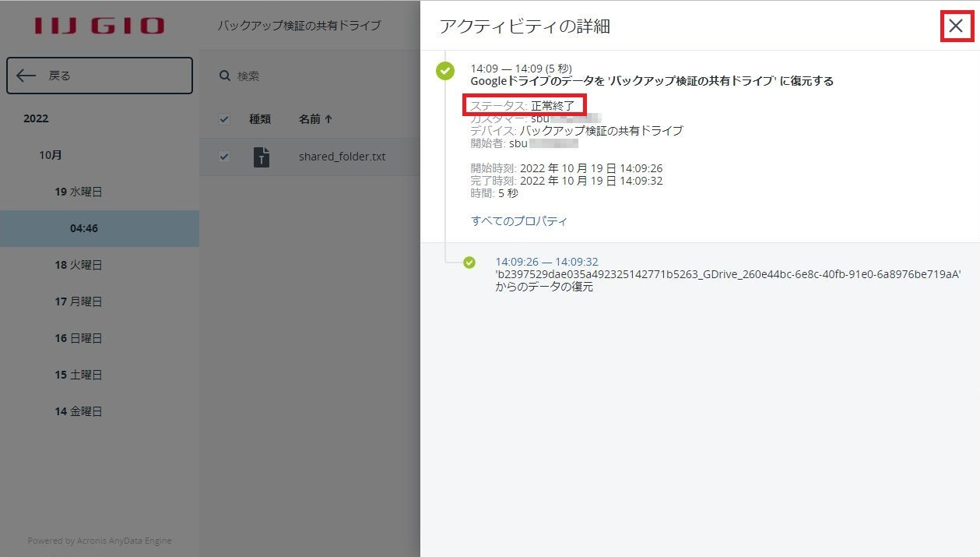
Task: Collapse the 2022 year node
Action: [x=36, y=118]
